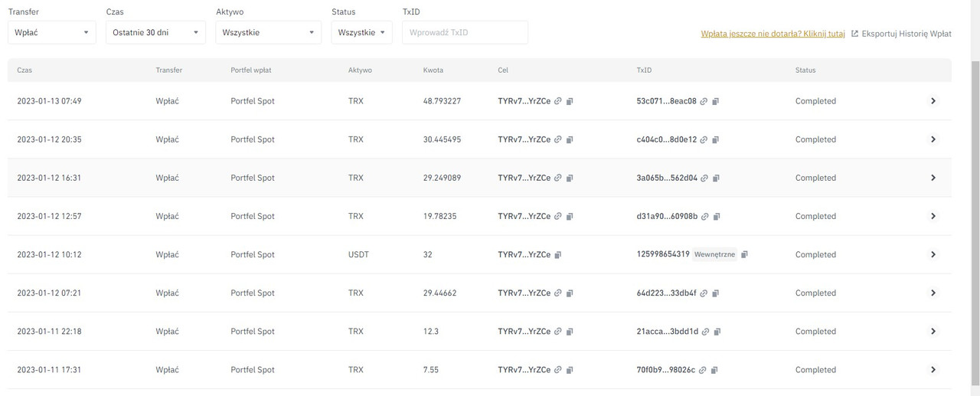Click the Kwota column header

click(433, 70)
